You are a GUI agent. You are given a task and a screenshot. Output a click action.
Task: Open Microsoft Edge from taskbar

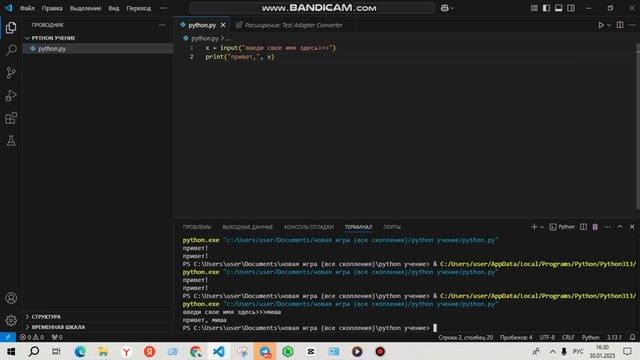[x=80, y=351]
